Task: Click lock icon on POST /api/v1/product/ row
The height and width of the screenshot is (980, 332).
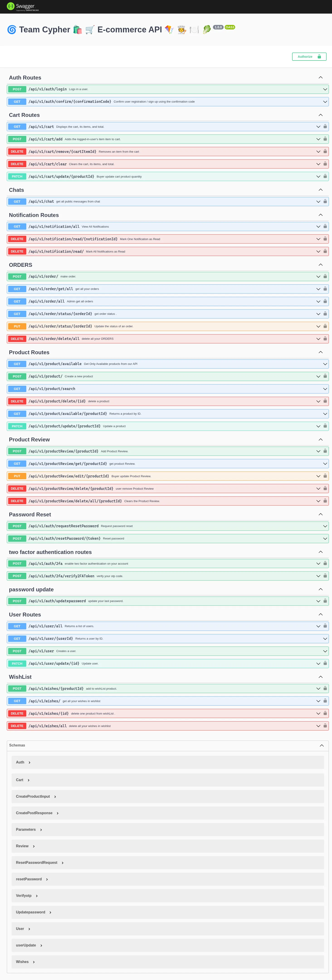Action: click(325, 376)
